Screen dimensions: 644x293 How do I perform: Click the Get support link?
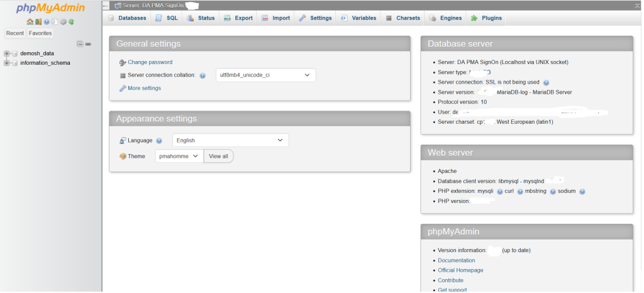tap(452, 290)
